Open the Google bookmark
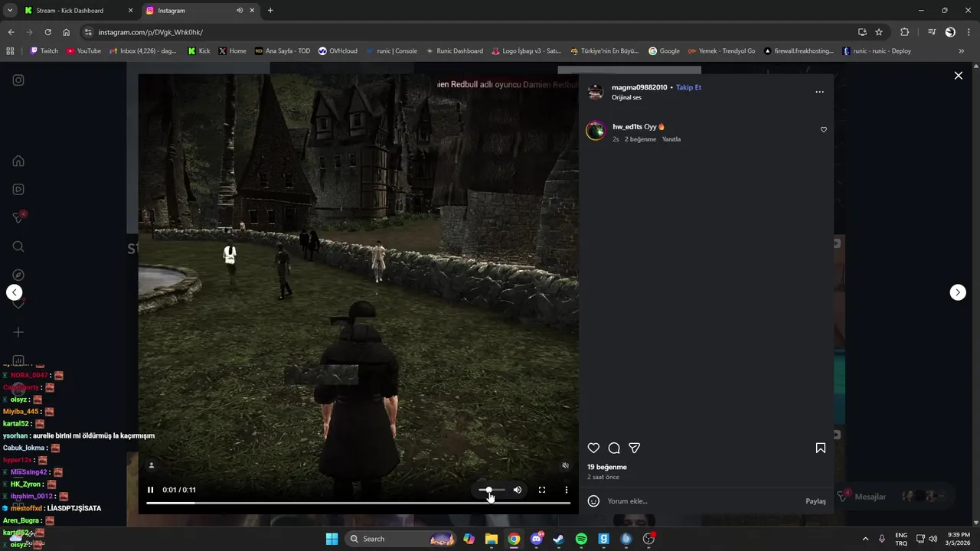Screen dimensions: 980x551 pos(664,51)
